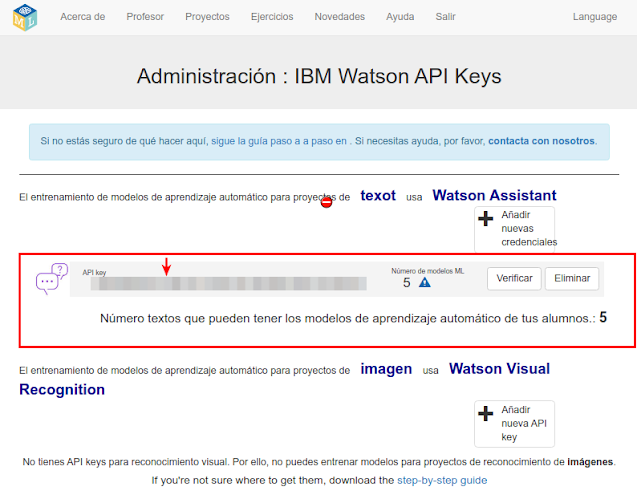Click the purple chat bubbles icon
Viewport: 637px width, 499px height.
pyautogui.click(x=52, y=278)
